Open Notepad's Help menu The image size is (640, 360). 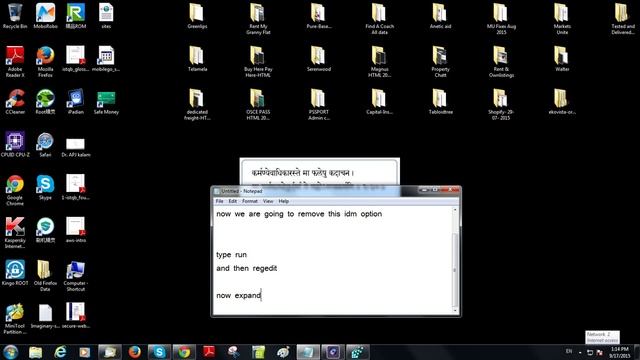coord(283,201)
